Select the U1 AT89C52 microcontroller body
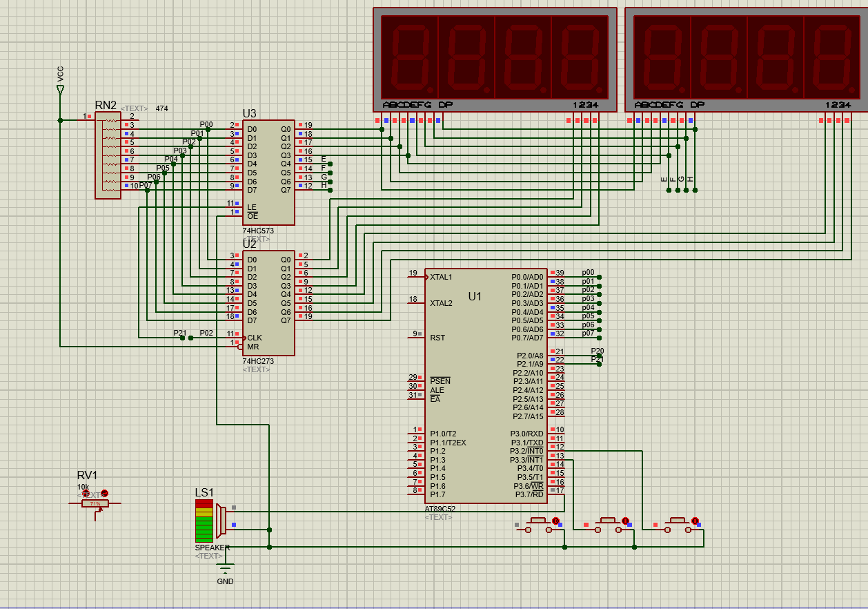868x609 pixels. point(486,386)
